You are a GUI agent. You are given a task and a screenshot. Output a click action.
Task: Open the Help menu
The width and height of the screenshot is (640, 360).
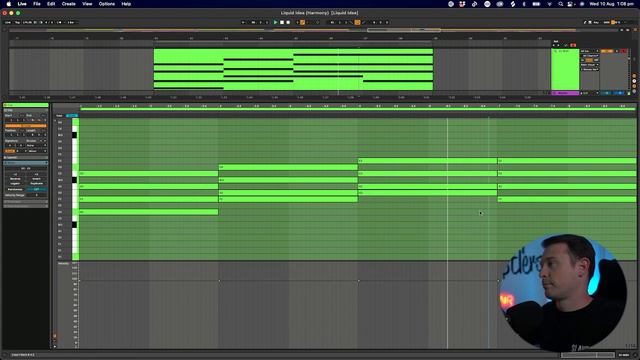coord(126,4)
